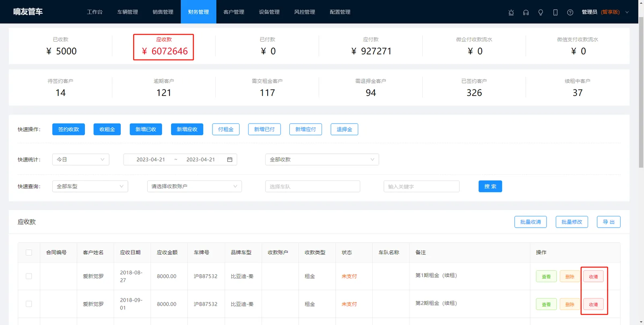Click the 搜索 button

(490, 186)
